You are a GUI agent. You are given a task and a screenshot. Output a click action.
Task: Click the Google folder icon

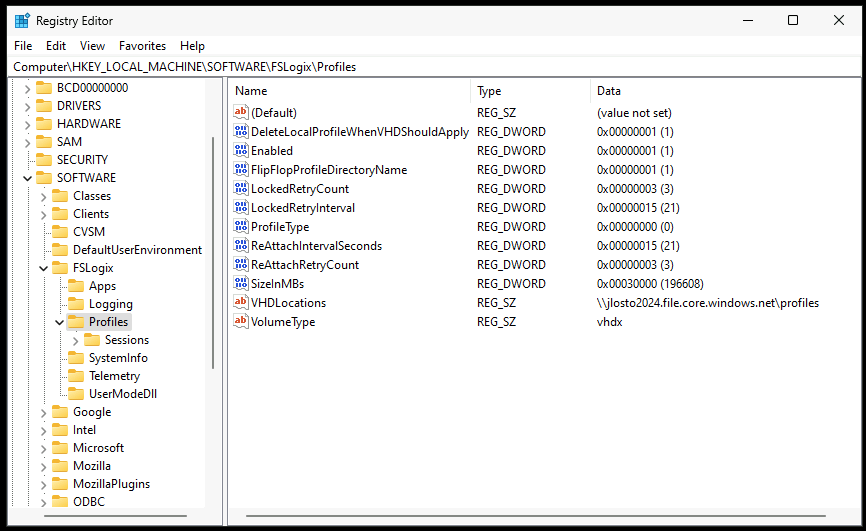coord(60,412)
